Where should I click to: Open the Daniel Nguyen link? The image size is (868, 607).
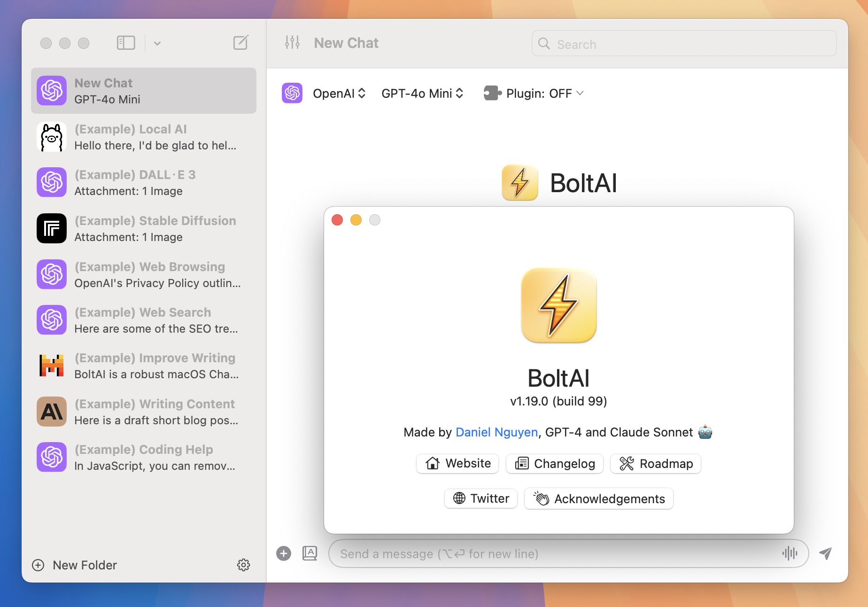[497, 432]
